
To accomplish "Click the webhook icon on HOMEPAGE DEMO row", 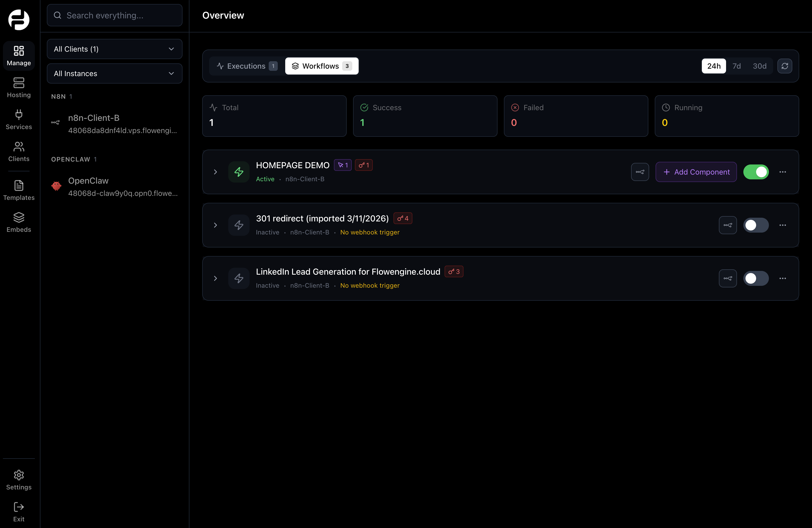I will pyautogui.click(x=640, y=172).
